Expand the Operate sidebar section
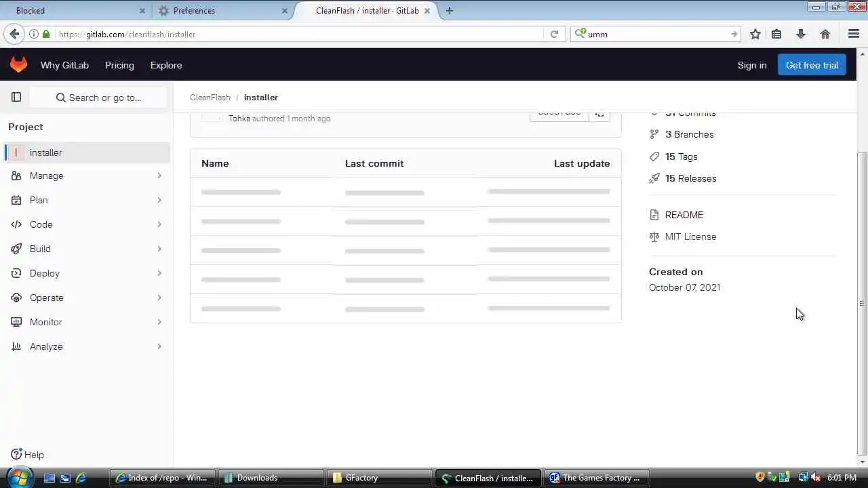This screenshot has width=868, height=488. [86, 298]
